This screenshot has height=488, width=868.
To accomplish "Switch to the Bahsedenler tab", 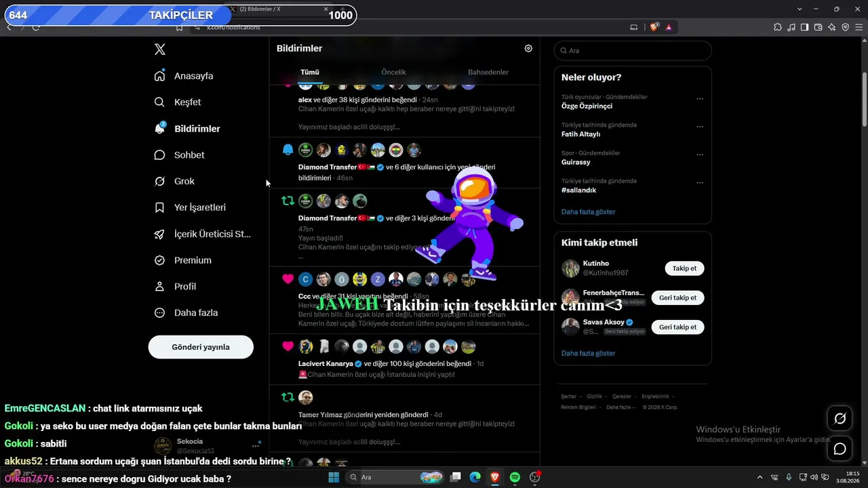I will coord(488,72).
